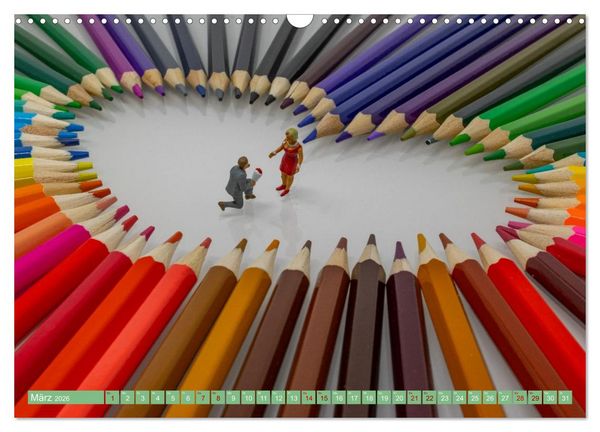Select day 22 on the date row
The height and width of the screenshot is (432, 600).
tap(430, 398)
